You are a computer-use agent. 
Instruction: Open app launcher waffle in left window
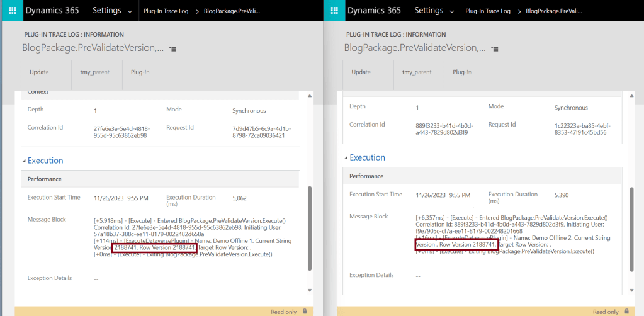(12, 10)
